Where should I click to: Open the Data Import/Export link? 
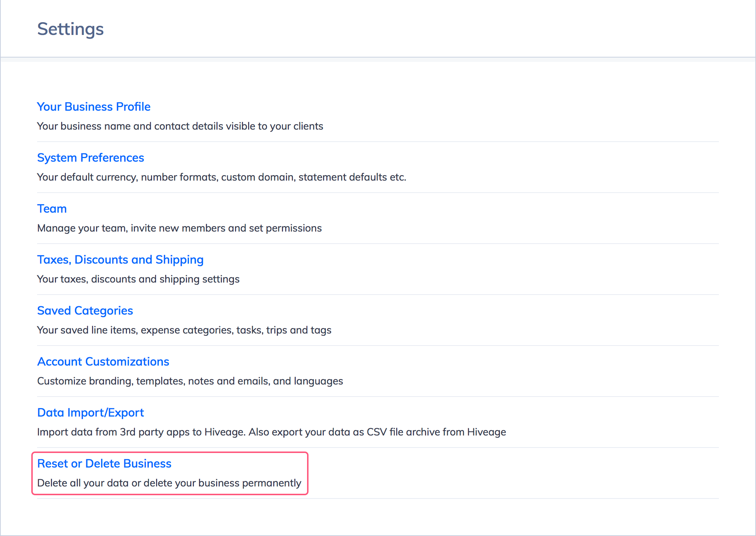point(90,413)
